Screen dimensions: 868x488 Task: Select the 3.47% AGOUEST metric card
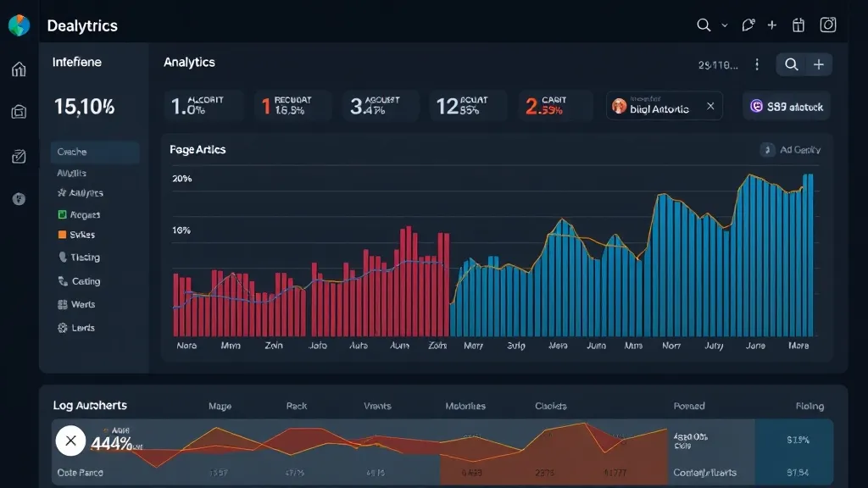(x=381, y=106)
